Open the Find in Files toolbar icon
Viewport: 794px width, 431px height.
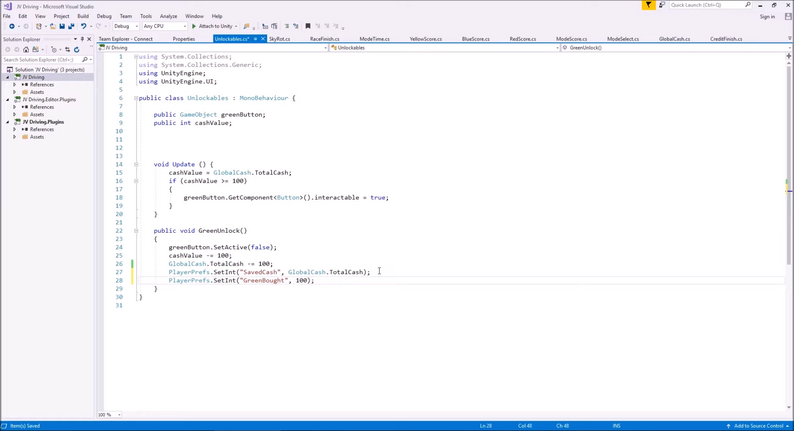coord(246,26)
